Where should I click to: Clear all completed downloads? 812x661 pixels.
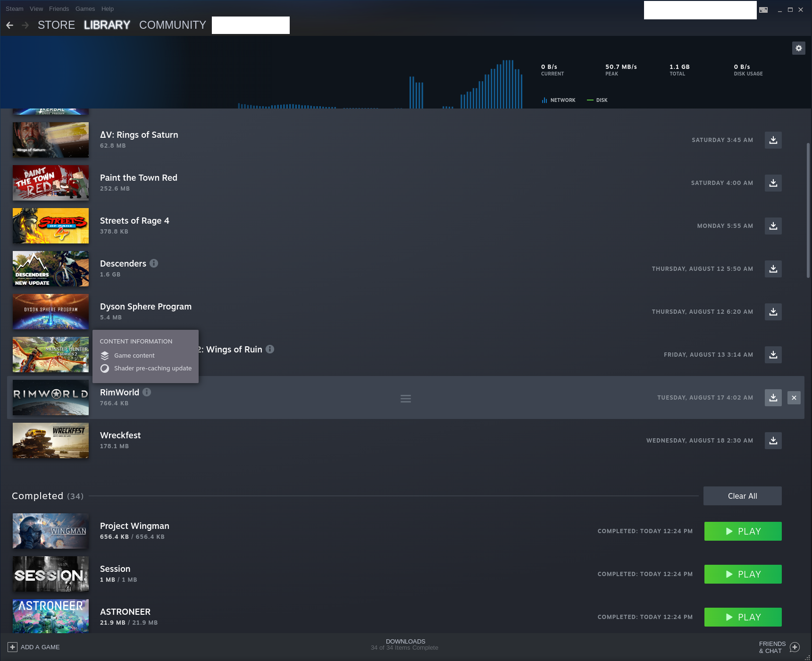pos(743,496)
